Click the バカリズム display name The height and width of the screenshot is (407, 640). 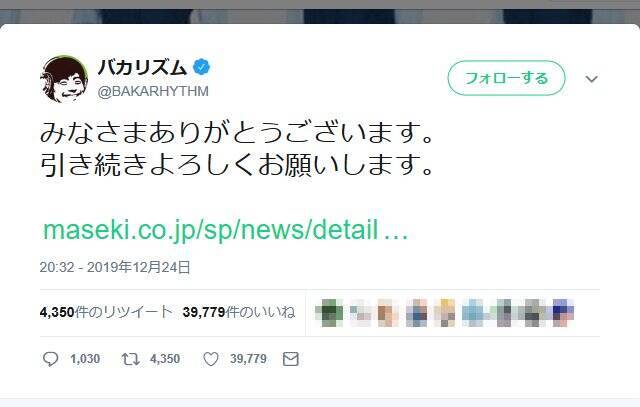pyautogui.click(x=142, y=67)
